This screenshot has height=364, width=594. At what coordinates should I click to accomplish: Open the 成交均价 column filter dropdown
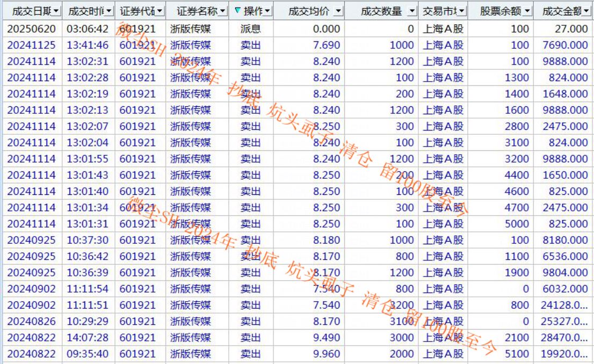(x=338, y=11)
